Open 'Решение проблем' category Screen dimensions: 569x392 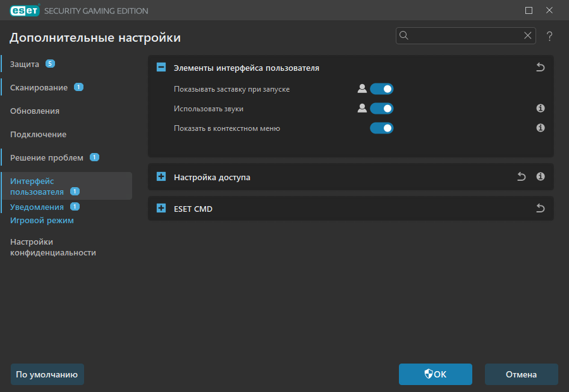[47, 158]
